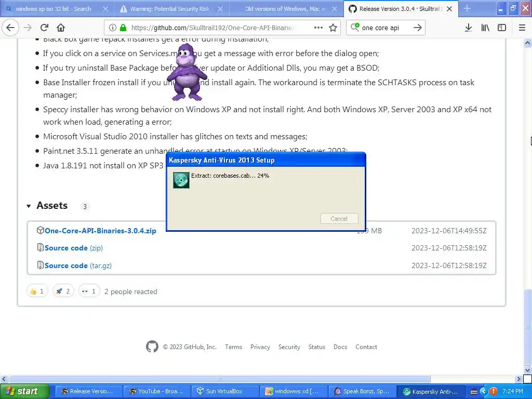
Task: Collapse the Assets section
Action: coord(29,206)
